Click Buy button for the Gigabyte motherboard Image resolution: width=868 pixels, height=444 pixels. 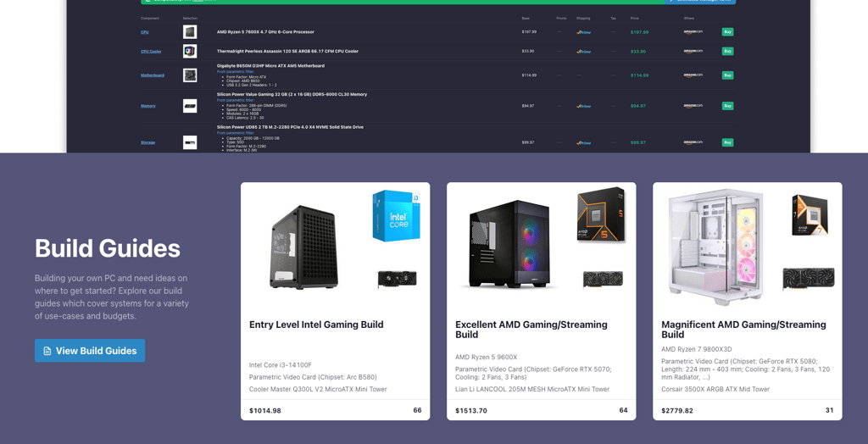[727, 75]
